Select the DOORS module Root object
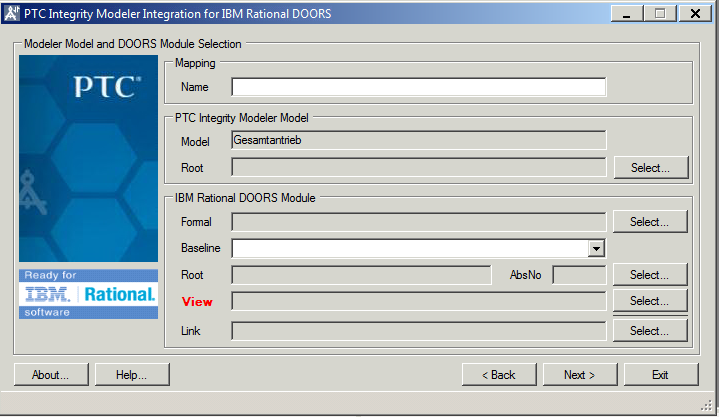This screenshot has width=719, height=417. (x=650, y=275)
